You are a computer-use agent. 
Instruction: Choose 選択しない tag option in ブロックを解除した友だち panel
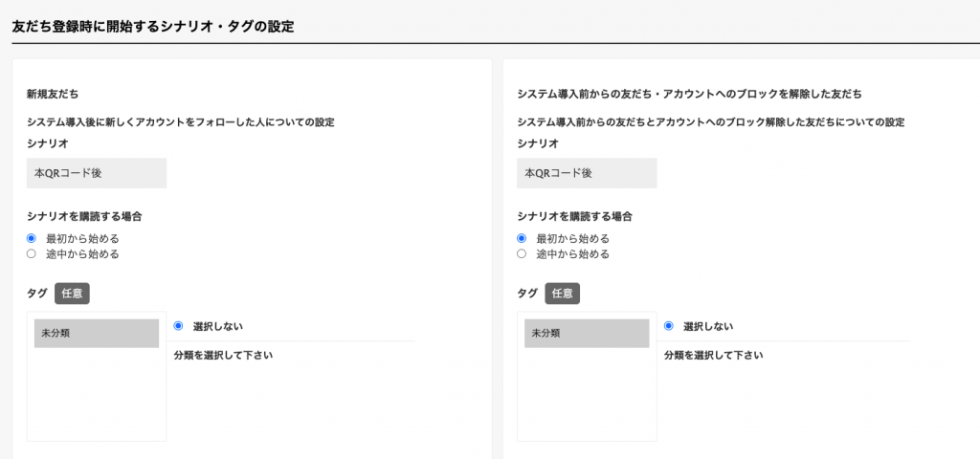point(669,325)
